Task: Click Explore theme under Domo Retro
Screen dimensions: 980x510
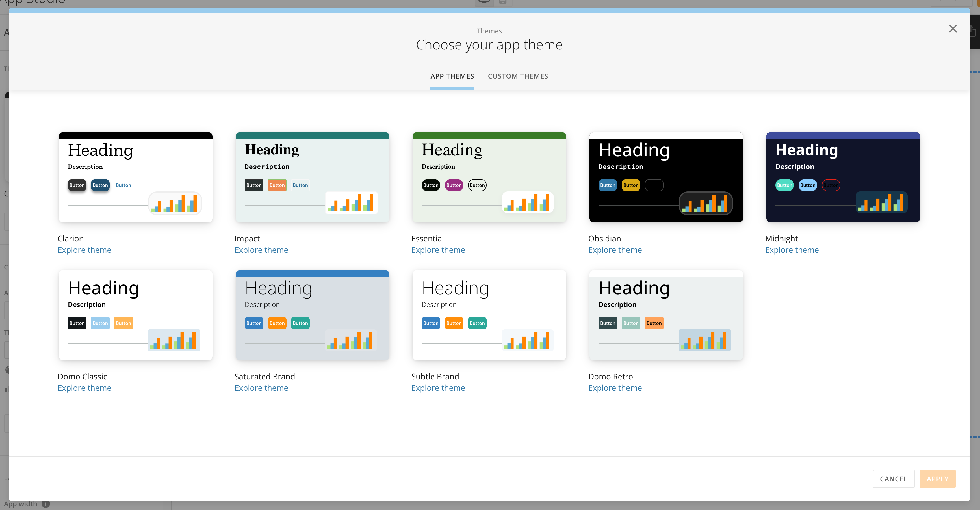Action: (615, 388)
